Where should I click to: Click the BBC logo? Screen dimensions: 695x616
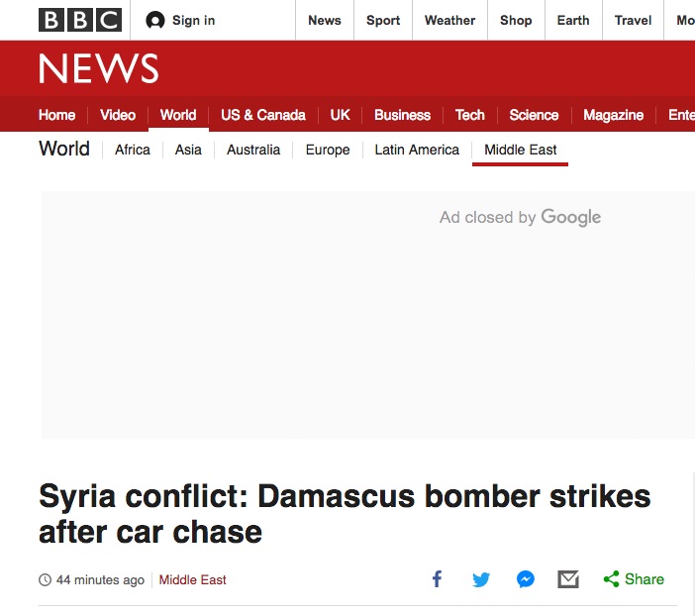tap(80, 20)
